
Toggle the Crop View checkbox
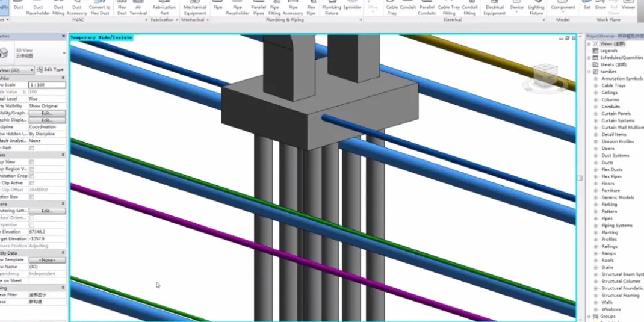[x=32, y=163]
